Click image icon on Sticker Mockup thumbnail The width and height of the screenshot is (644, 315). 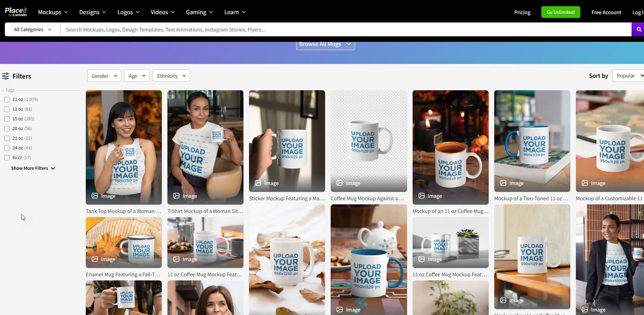point(258,183)
